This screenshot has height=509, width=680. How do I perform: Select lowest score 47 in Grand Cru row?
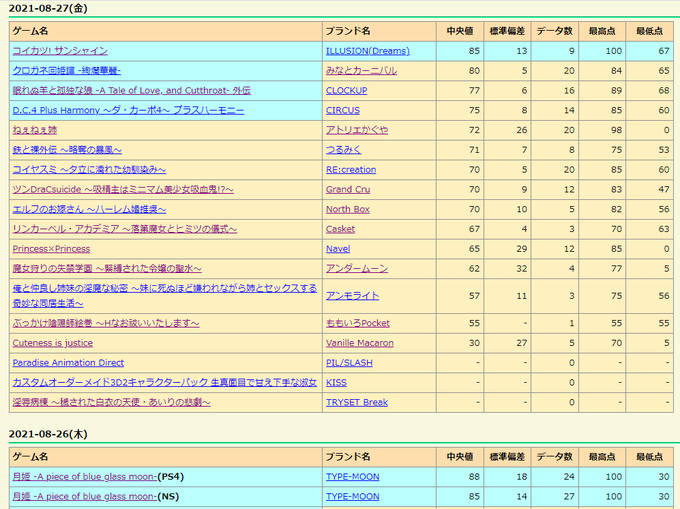(x=664, y=189)
